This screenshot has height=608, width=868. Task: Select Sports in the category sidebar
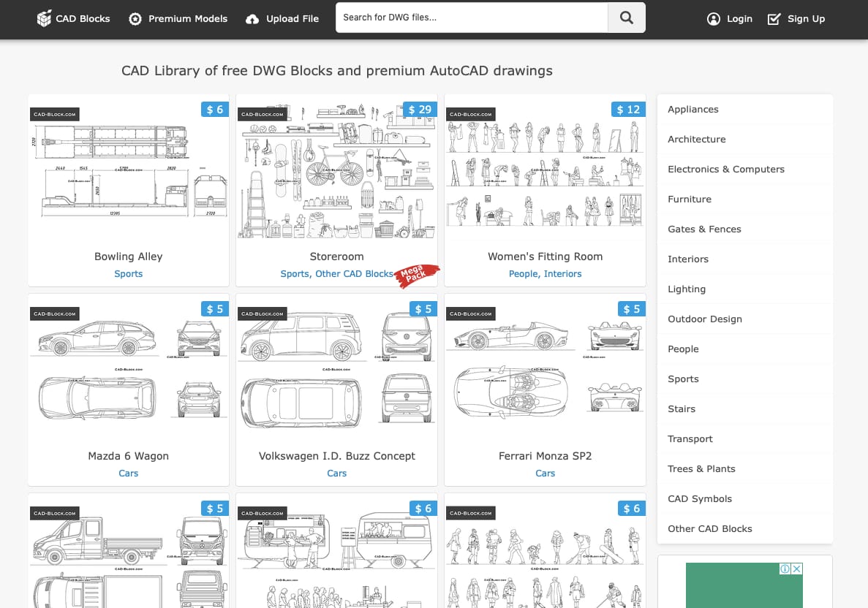pyautogui.click(x=745, y=379)
